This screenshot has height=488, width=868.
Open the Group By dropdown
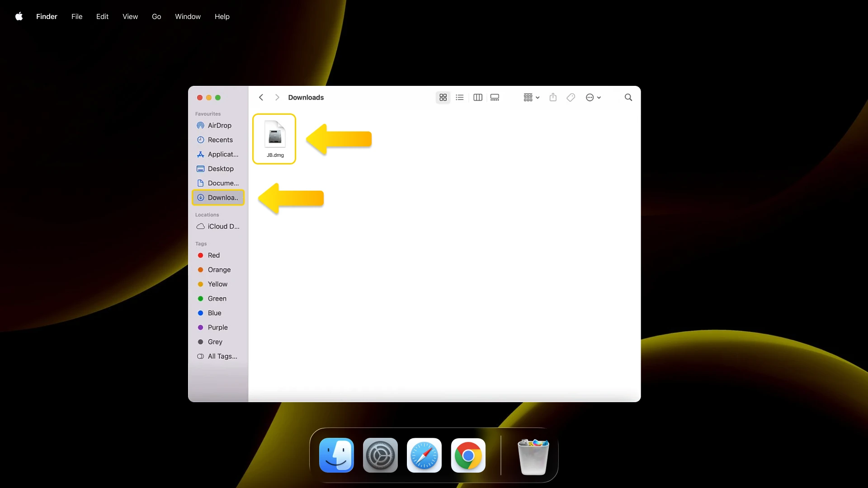[531, 97]
